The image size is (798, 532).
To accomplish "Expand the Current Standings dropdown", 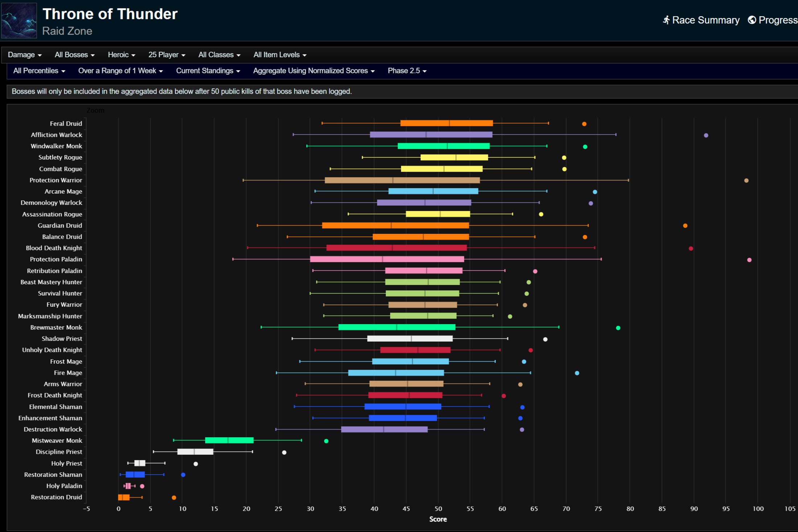I will pos(208,71).
